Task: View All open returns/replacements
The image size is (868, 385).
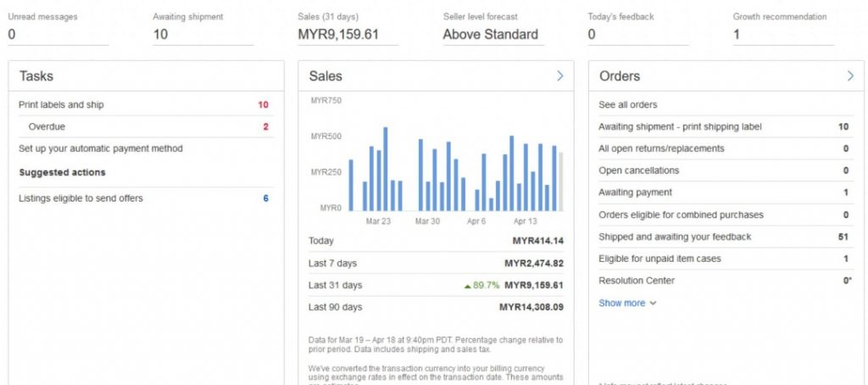Action: coord(649,148)
